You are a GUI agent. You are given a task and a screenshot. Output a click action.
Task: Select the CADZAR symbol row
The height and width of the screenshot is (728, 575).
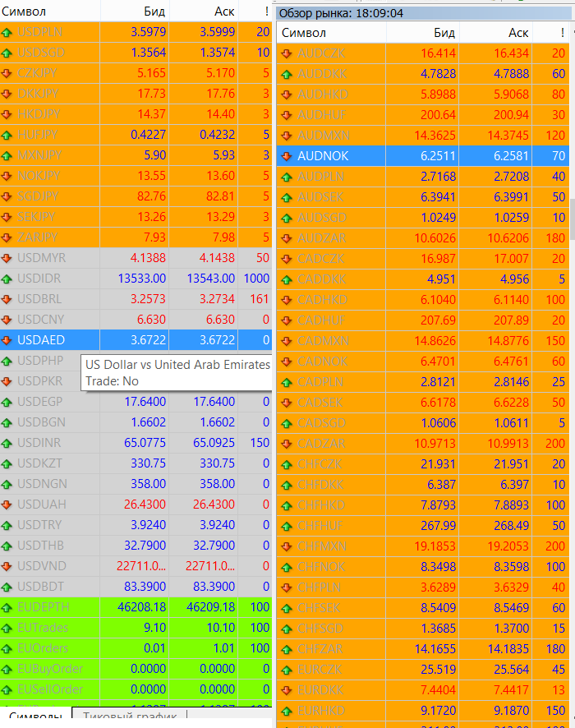(423, 444)
